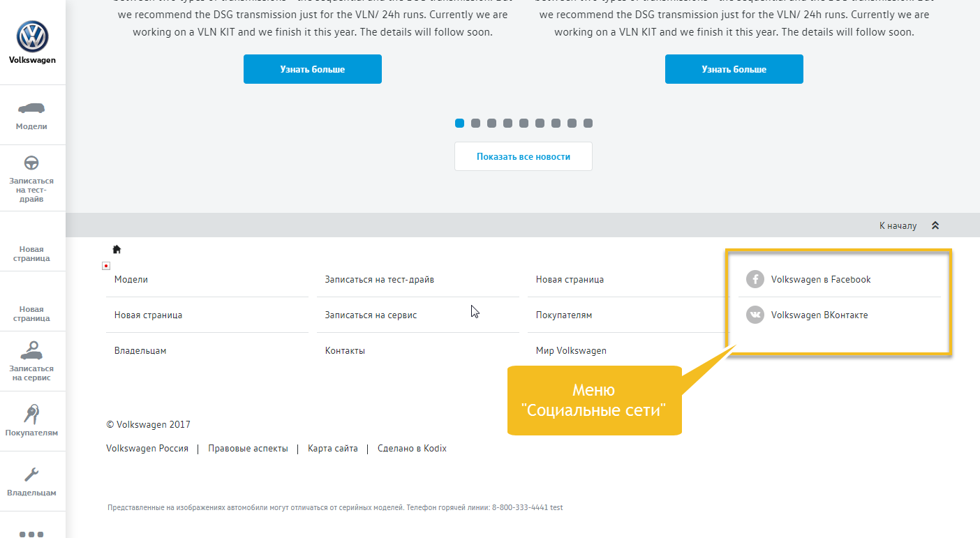Open Правовые аспекты link
The image size is (980, 538).
[x=248, y=448]
